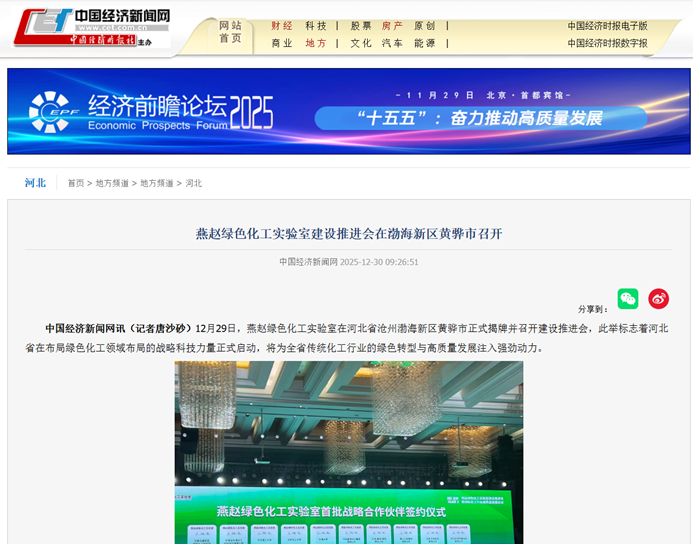Click the 分享到 label
The width and height of the screenshot is (693, 544).
tap(593, 309)
